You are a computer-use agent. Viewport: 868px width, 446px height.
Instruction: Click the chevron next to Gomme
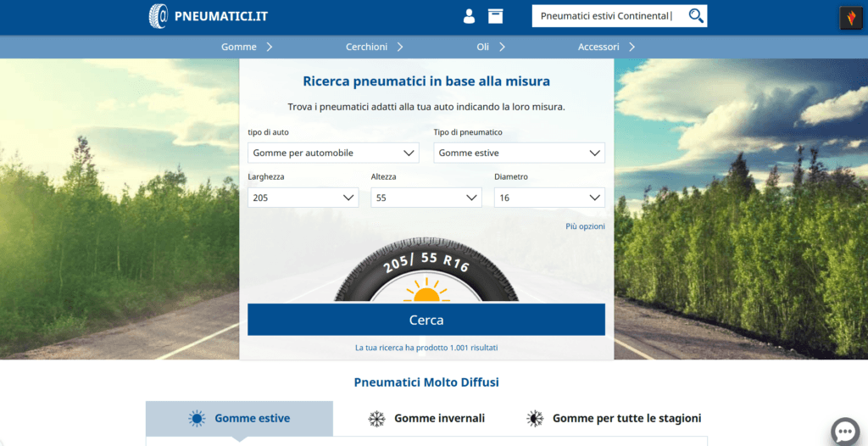(x=270, y=47)
